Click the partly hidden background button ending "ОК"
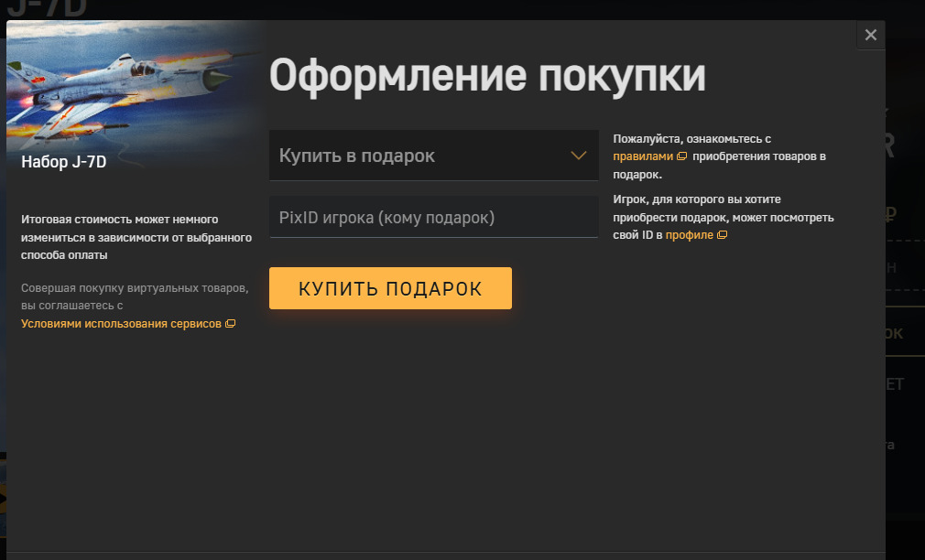This screenshot has width=925, height=560. (x=894, y=334)
